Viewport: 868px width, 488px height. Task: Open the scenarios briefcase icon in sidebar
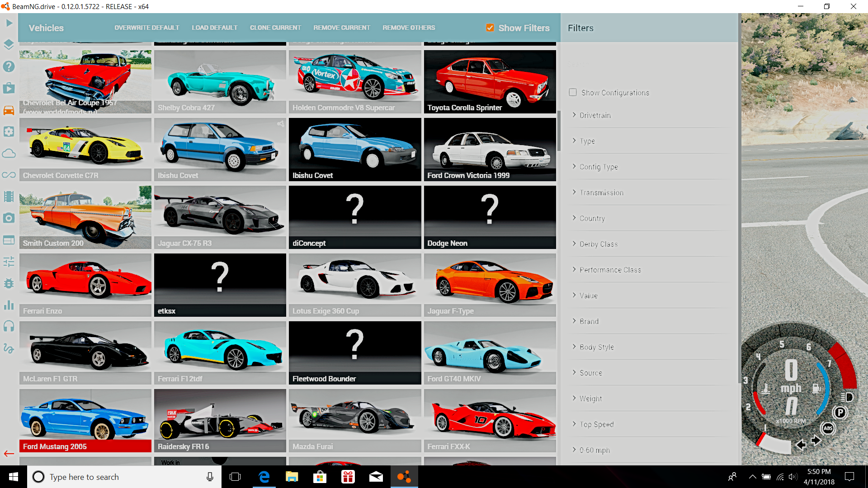coord(9,88)
